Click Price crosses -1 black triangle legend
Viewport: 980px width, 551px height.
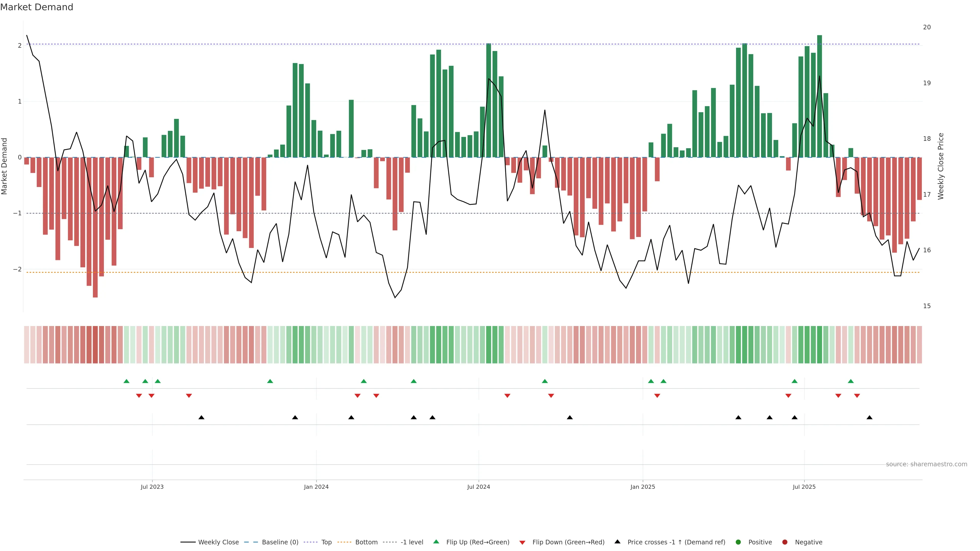click(x=617, y=542)
